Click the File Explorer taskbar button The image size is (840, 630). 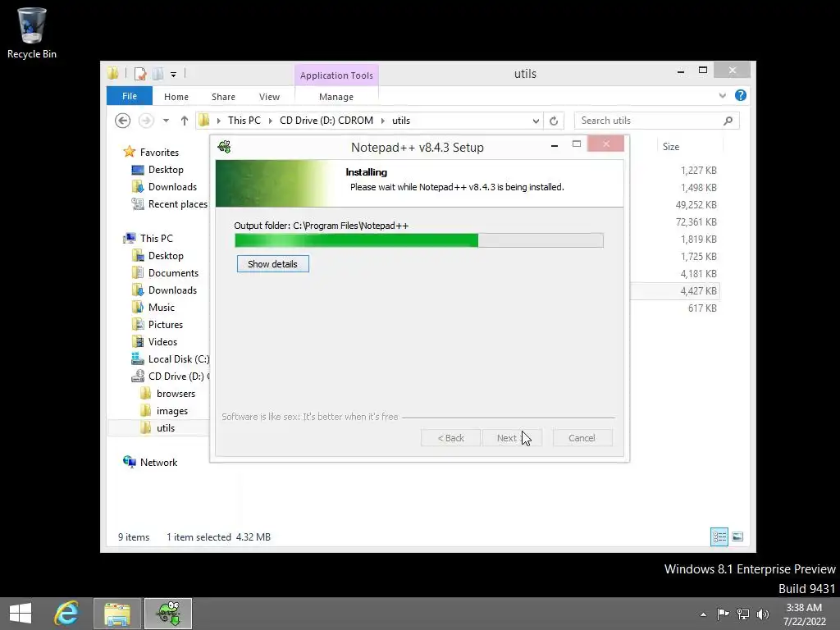point(117,614)
